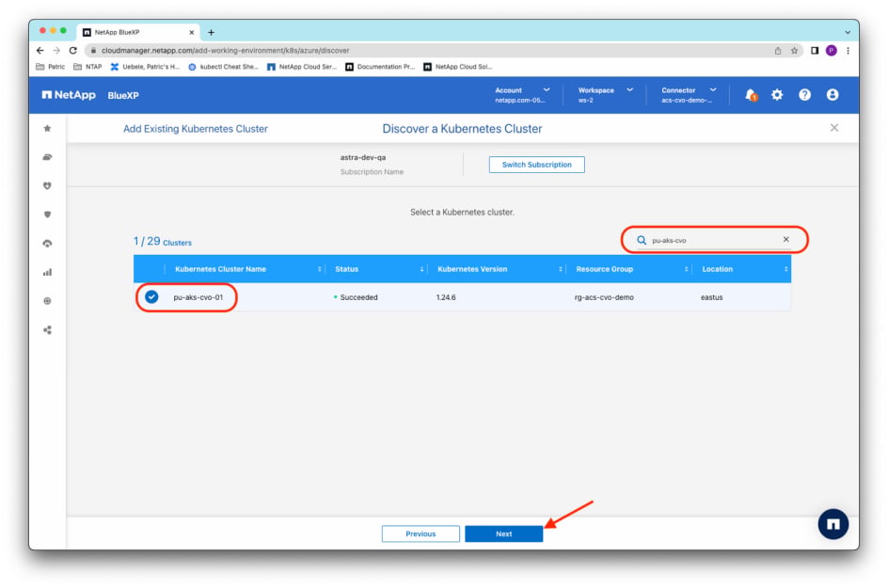Viewport: 888px width, 588px height.
Task: Open the Chrome three-dot menu
Action: [x=848, y=51]
